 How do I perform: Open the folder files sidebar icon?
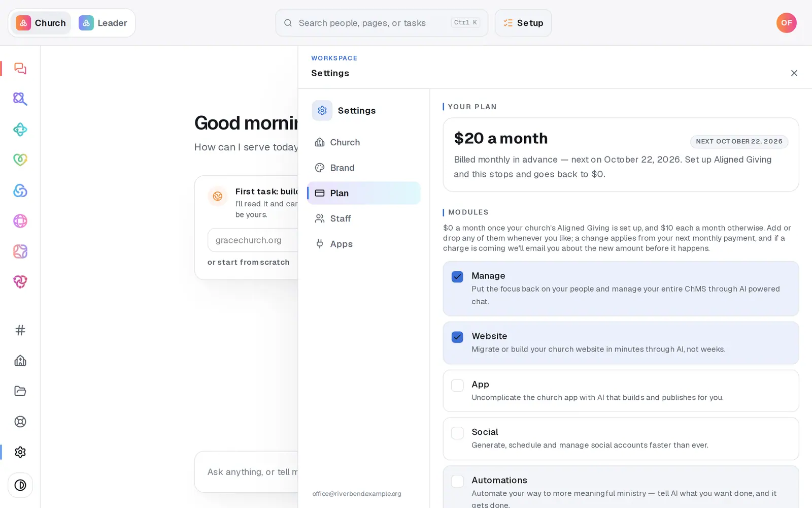pyautogui.click(x=20, y=391)
